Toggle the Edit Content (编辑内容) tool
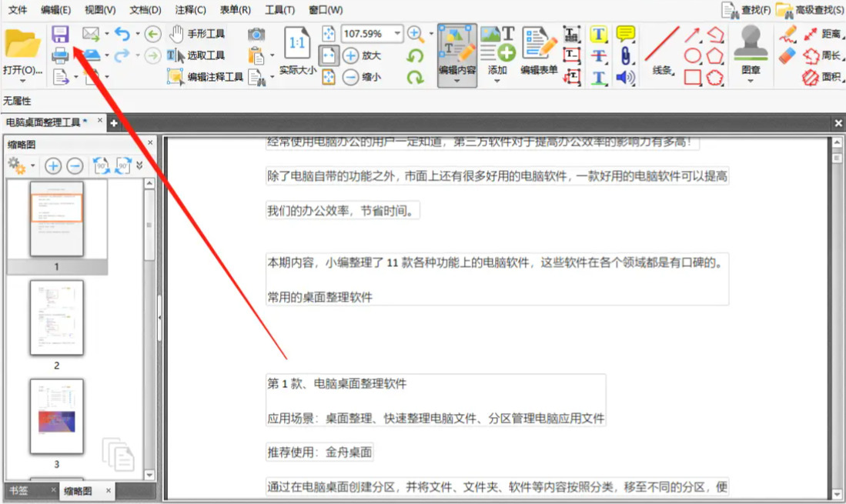The height and width of the screenshot is (504, 846). (x=457, y=55)
